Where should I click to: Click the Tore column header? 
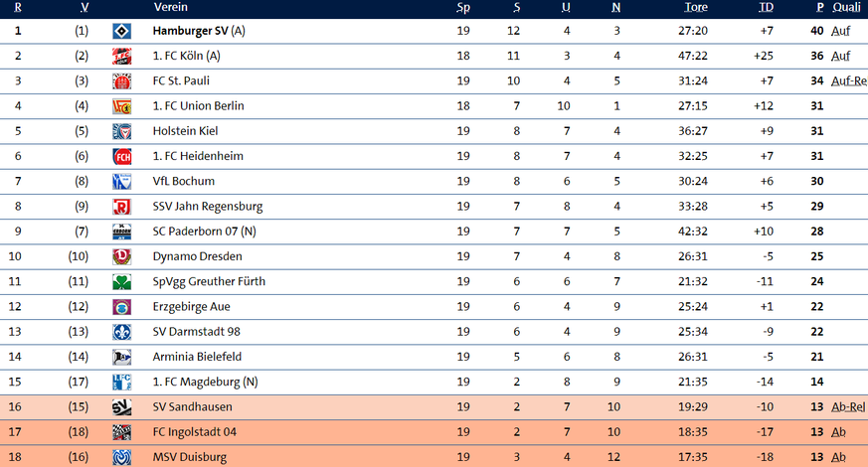696,7
